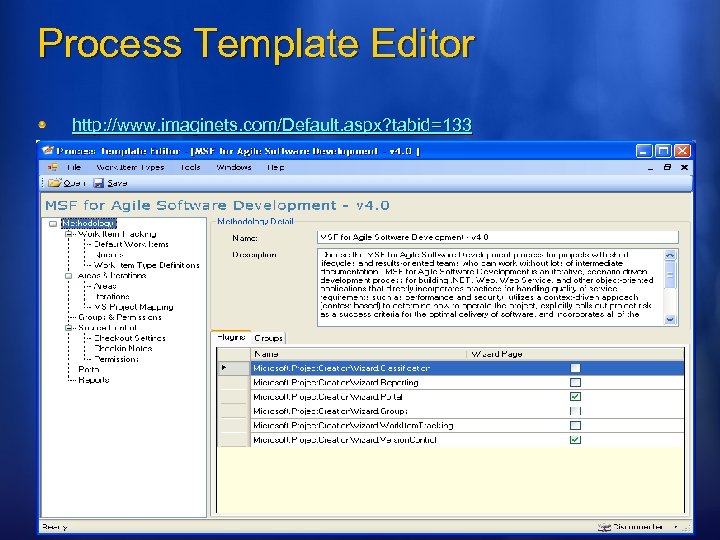Toggle Wizard Page checkbox for Wizard.Groups
This screenshot has height=540, width=720.
pos(575,411)
